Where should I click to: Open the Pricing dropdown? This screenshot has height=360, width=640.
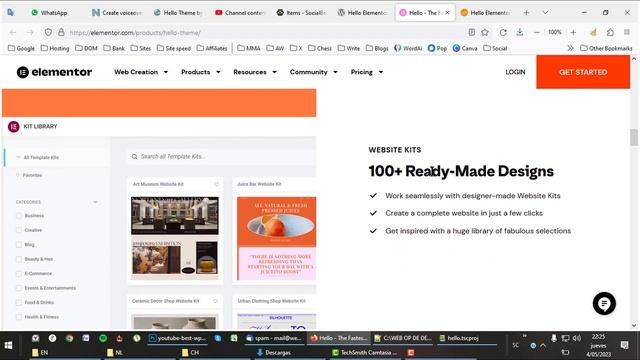coord(367,72)
